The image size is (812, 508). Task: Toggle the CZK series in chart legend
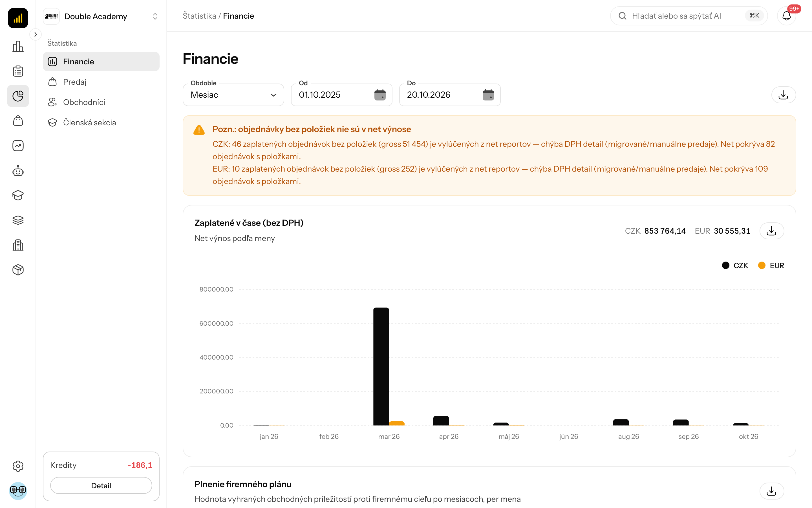click(735, 265)
